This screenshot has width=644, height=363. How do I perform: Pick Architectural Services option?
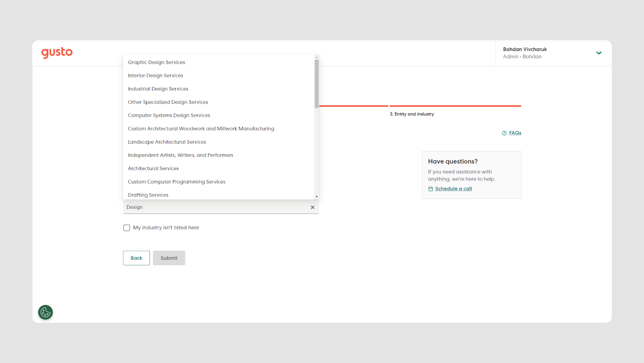click(219, 168)
